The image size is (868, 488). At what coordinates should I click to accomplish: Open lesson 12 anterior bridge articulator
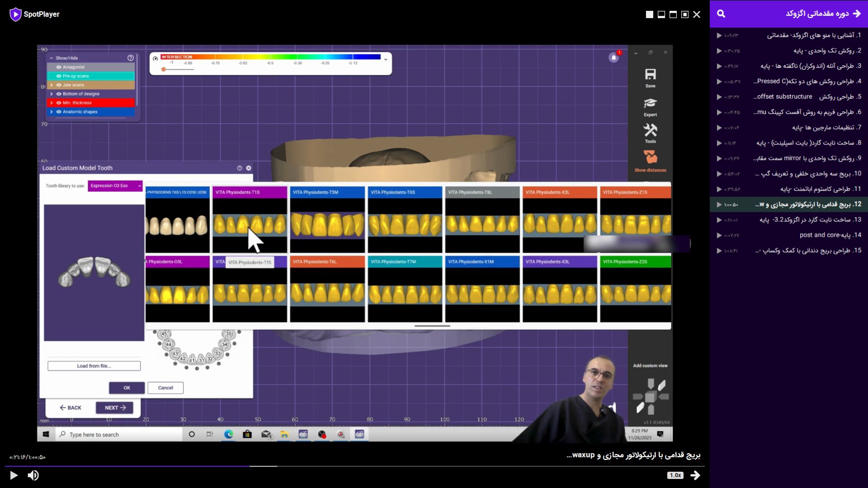coord(789,204)
